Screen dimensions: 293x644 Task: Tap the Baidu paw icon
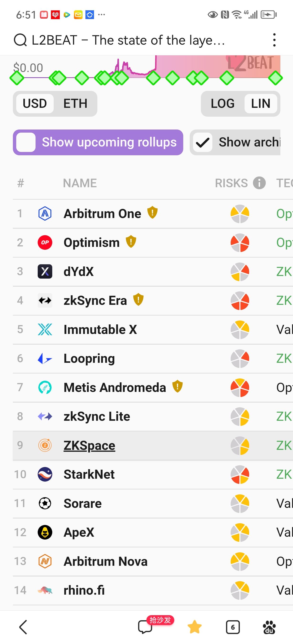click(269, 627)
